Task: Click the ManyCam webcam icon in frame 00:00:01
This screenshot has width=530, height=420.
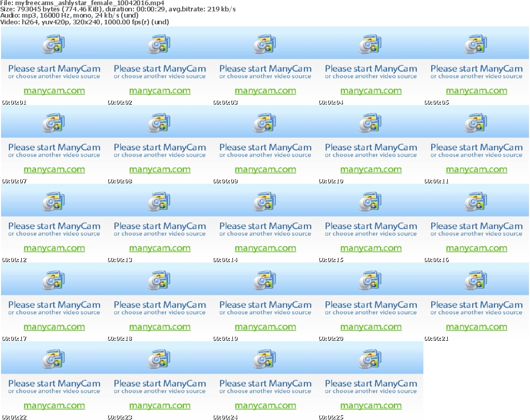Action: tap(53, 44)
